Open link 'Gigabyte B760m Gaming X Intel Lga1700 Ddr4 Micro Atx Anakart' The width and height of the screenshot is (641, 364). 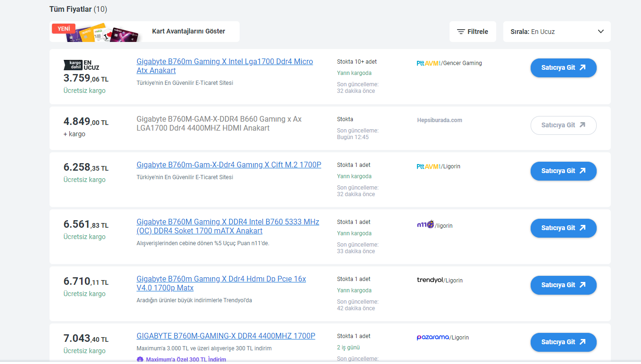click(x=225, y=66)
